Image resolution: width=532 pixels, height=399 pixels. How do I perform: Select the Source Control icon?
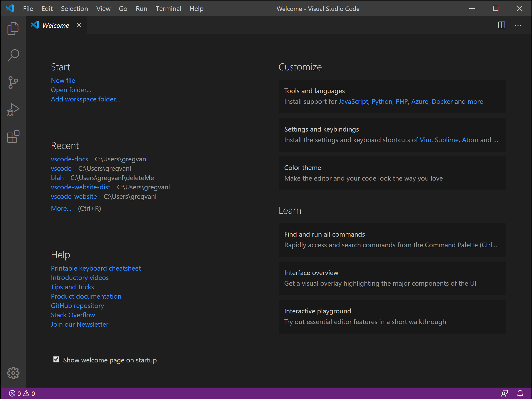click(13, 82)
